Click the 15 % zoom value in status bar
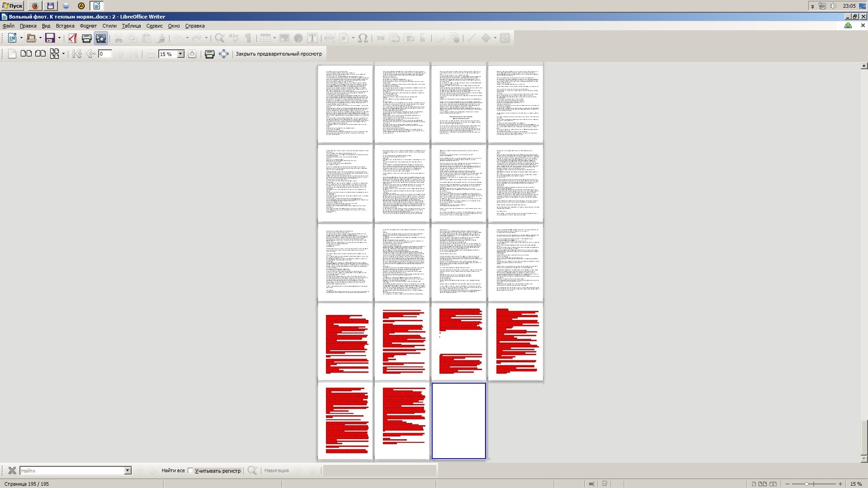868x488 pixels. pyautogui.click(x=856, y=484)
